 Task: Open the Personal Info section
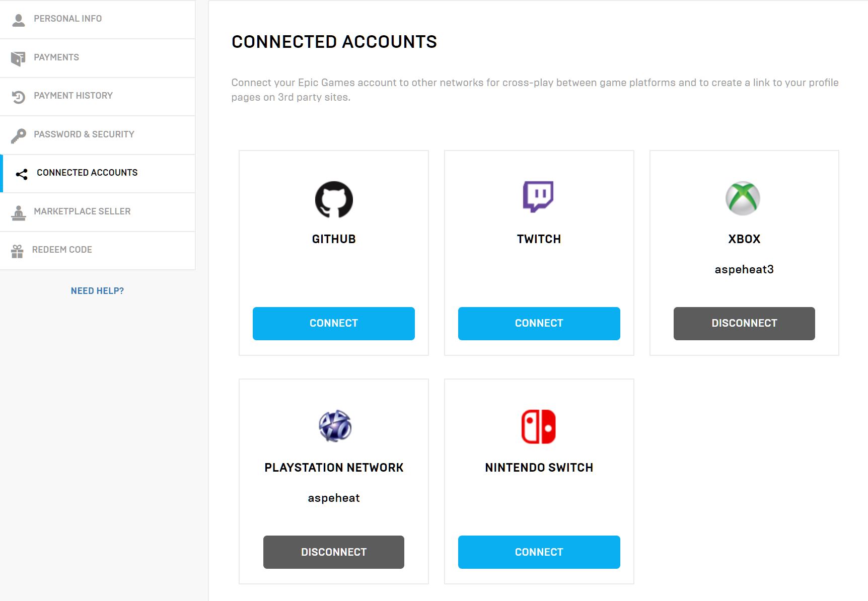tap(98, 19)
